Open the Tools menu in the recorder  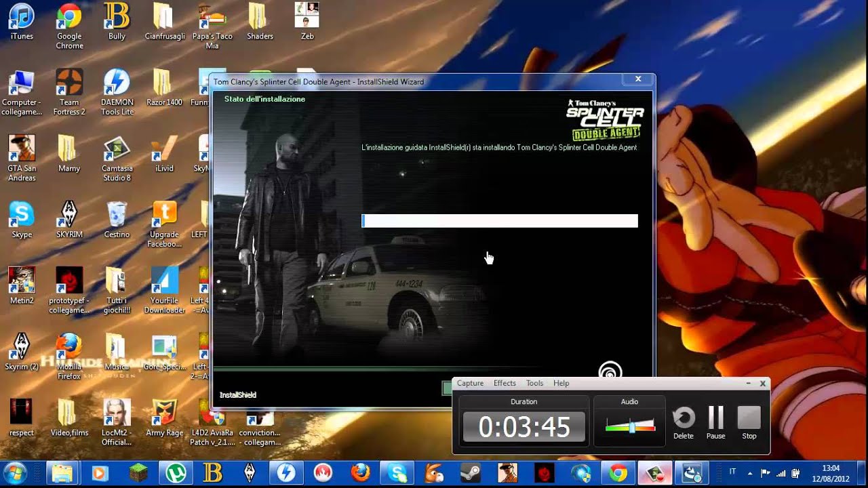click(534, 383)
